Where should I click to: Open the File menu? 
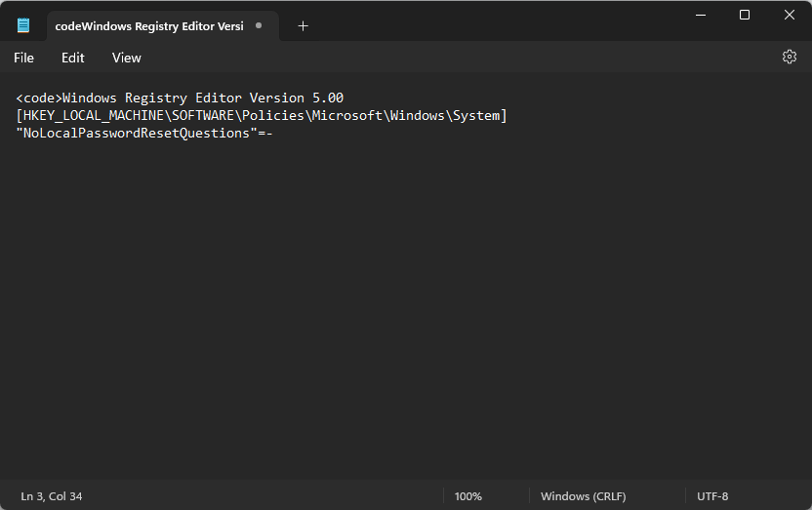point(23,58)
